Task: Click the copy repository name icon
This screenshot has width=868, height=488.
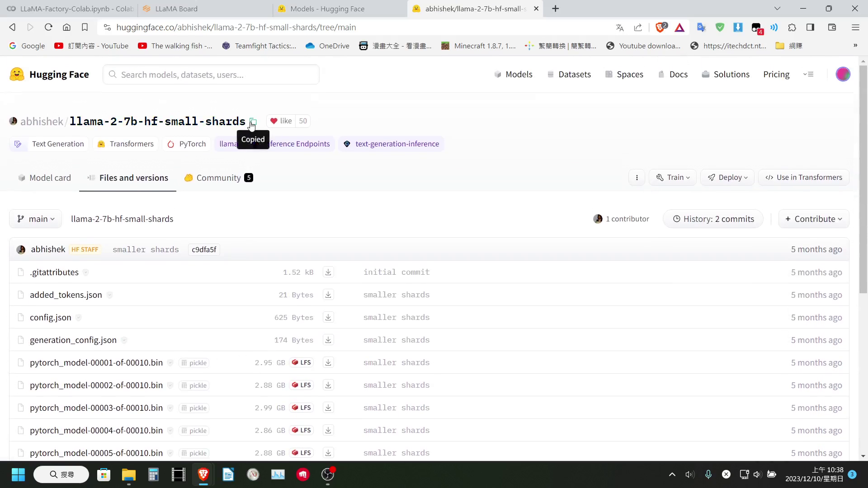Action: point(253,121)
